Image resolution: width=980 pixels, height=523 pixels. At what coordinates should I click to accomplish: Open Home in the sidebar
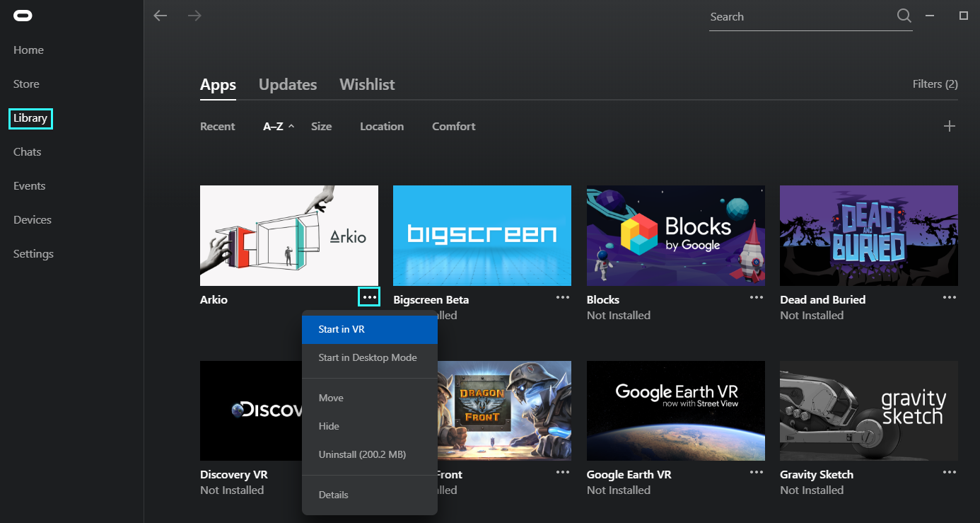click(x=28, y=50)
